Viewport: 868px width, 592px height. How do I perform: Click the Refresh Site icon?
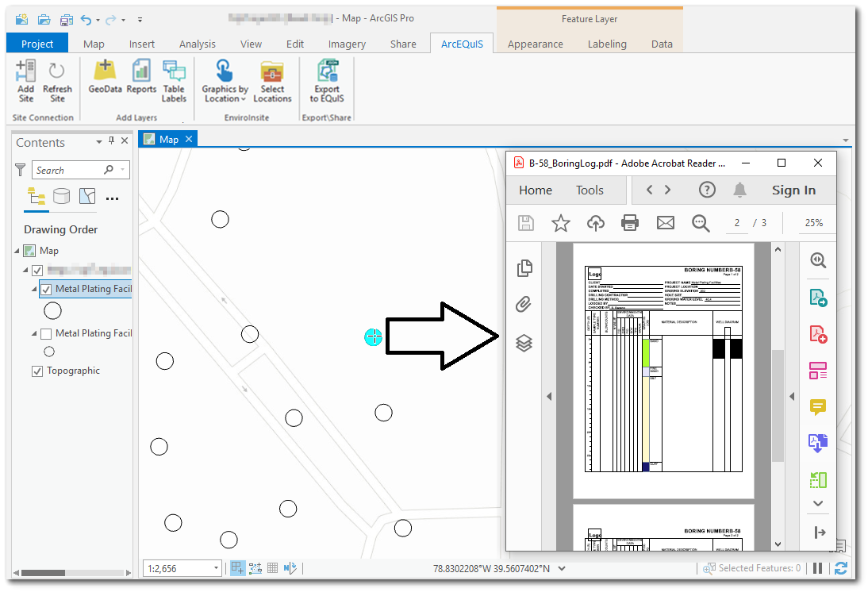point(57,81)
